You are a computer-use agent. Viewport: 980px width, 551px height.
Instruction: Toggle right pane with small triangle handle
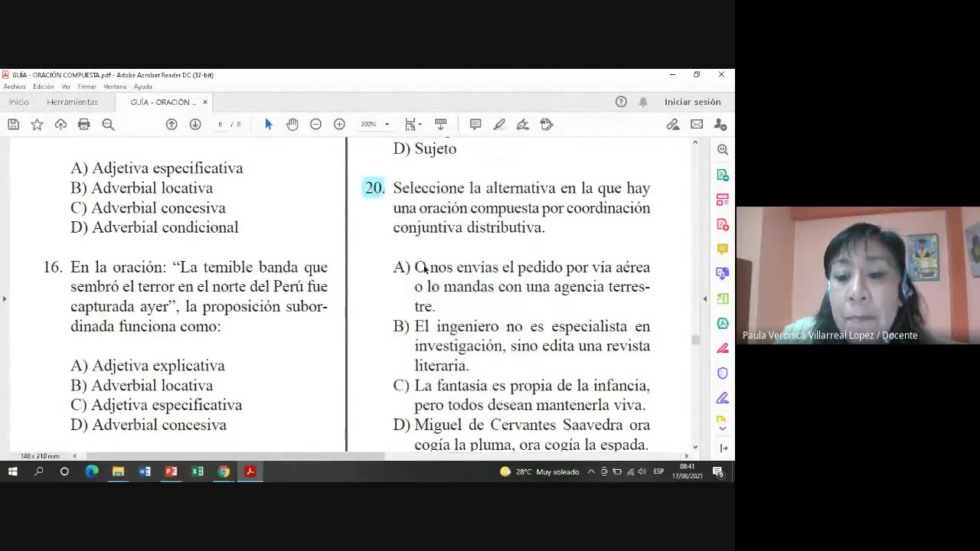[705, 298]
